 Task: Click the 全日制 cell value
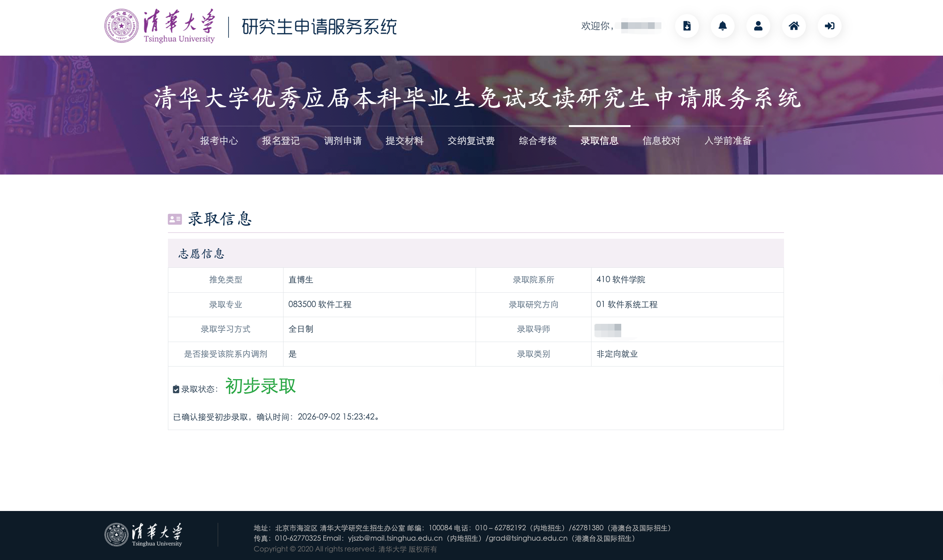(301, 329)
